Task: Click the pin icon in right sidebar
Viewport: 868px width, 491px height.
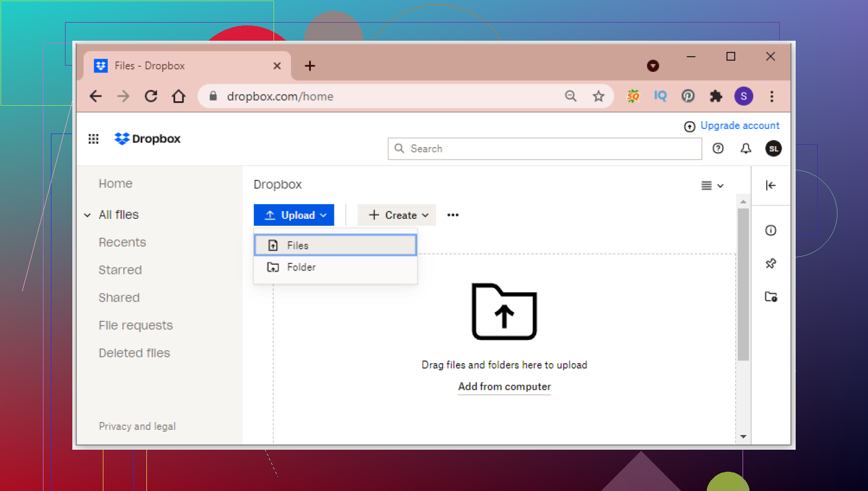Action: [x=771, y=264]
